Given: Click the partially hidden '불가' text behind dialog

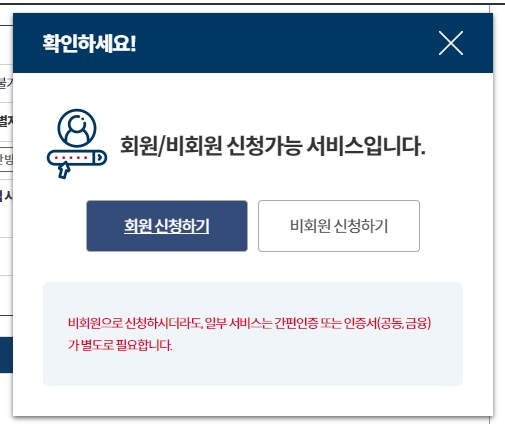Looking at the screenshot, I should [x=6, y=83].
